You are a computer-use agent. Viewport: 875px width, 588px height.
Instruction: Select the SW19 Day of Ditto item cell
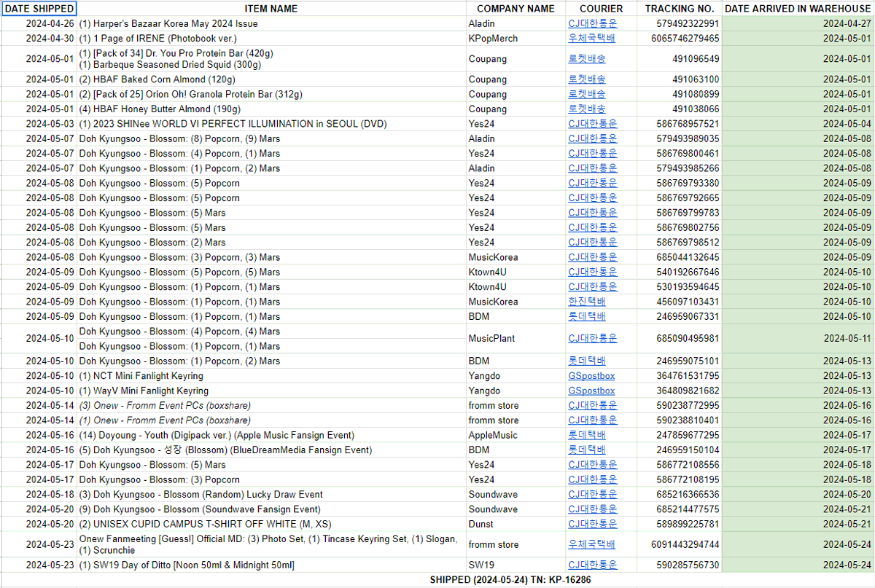pos(271,565)
